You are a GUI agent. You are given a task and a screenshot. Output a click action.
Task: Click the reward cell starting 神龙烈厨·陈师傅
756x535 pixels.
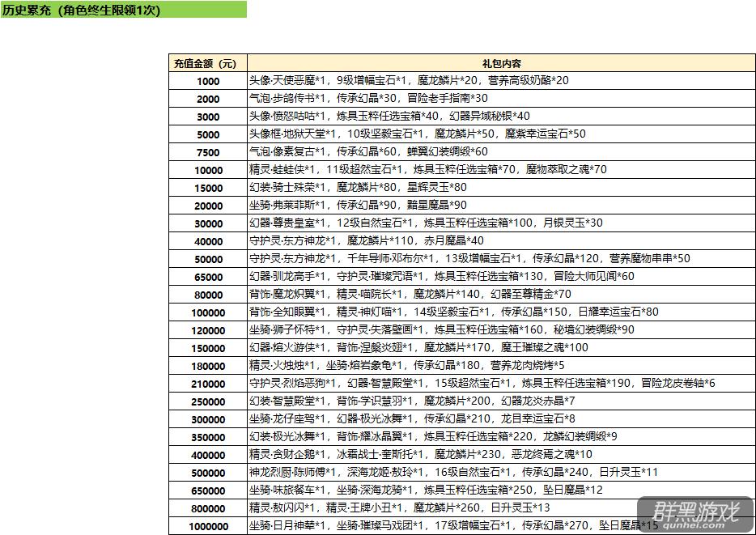[x=453, y=473]
